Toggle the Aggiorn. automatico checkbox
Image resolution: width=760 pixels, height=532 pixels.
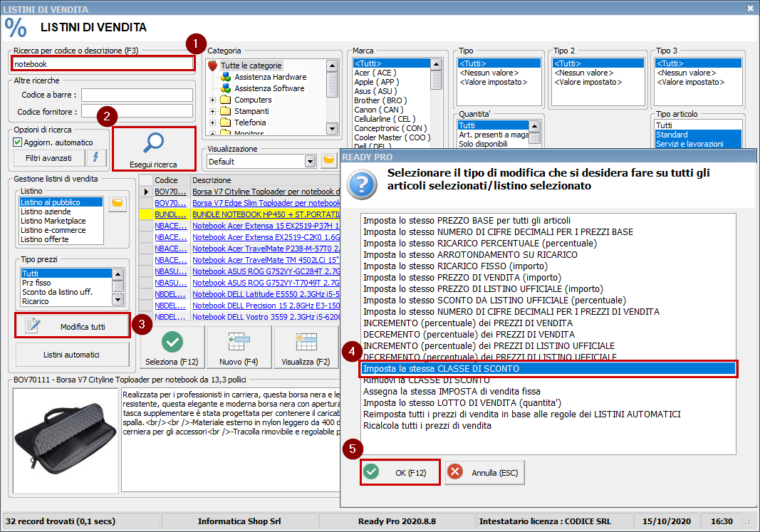click(x=18, y=142)
